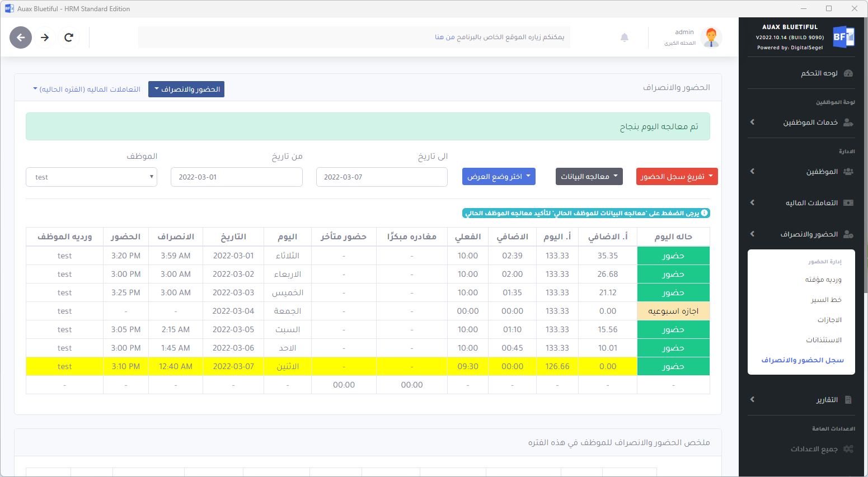Click the من تاريخ date field
This screenshot has height=477, width=868.
(x=236, y=177)
